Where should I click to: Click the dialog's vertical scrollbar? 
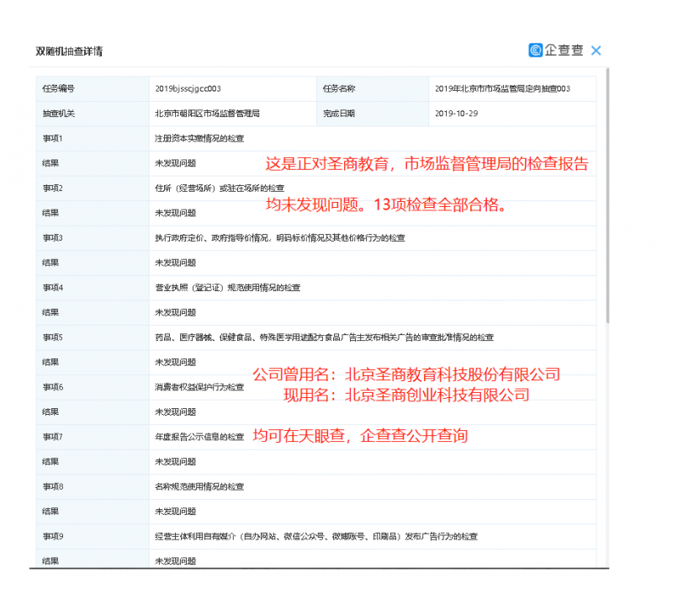tap(607, 195)
